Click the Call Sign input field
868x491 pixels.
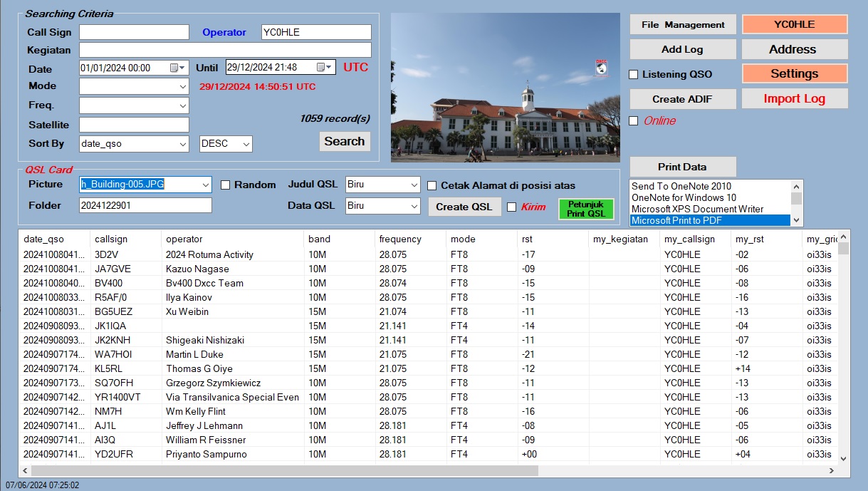coord(134,32)
